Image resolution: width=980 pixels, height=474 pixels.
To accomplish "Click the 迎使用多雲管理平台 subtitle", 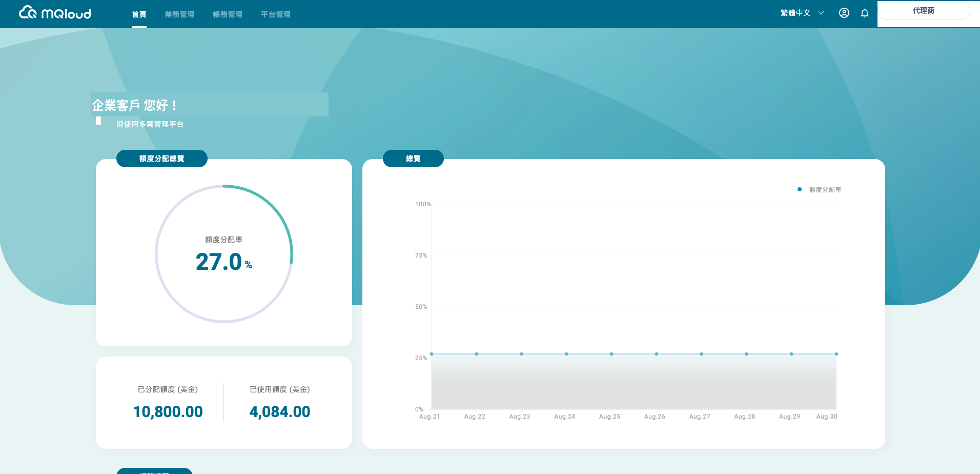I will (150, 124).
